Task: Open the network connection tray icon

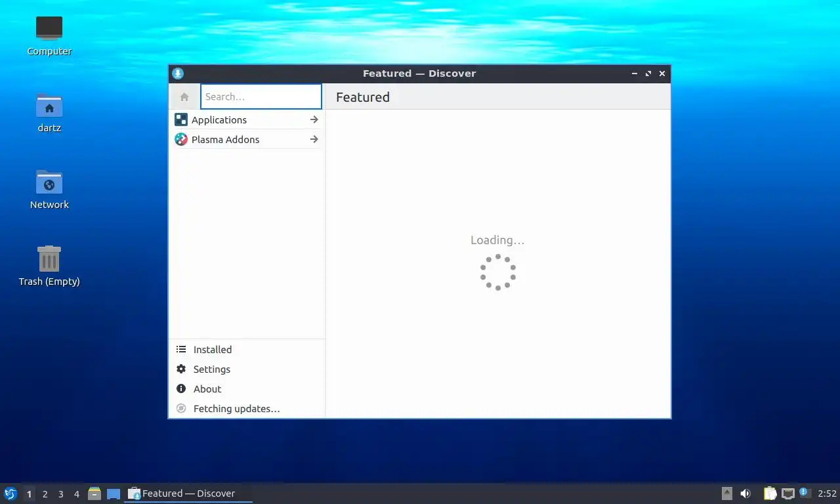Action: (x=788, y=493)
